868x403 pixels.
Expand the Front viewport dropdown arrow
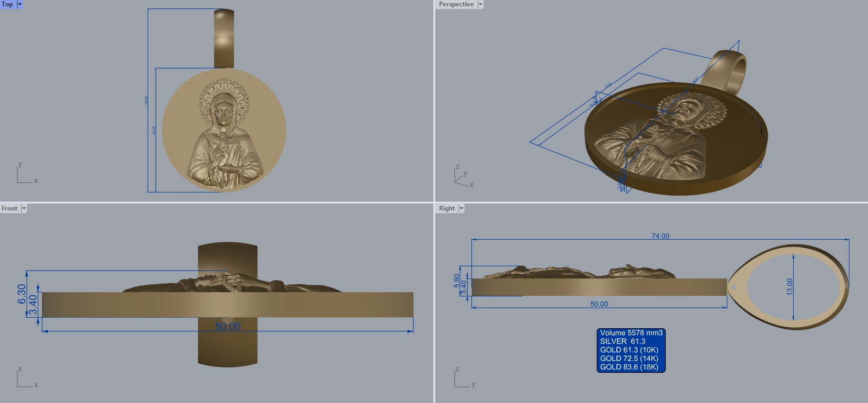(24, 208)
